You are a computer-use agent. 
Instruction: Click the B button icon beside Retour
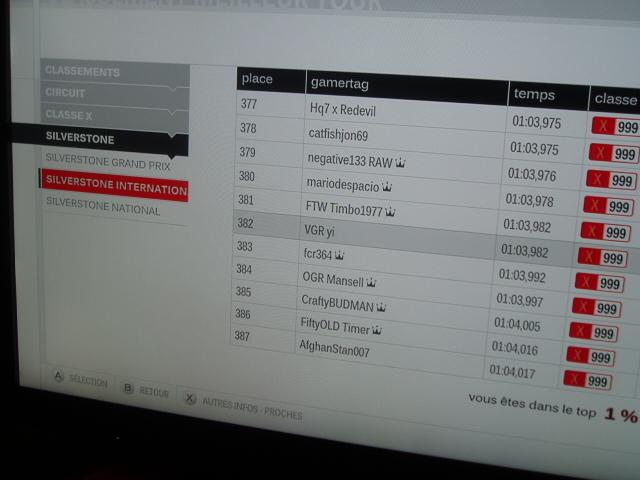[128, 389]
